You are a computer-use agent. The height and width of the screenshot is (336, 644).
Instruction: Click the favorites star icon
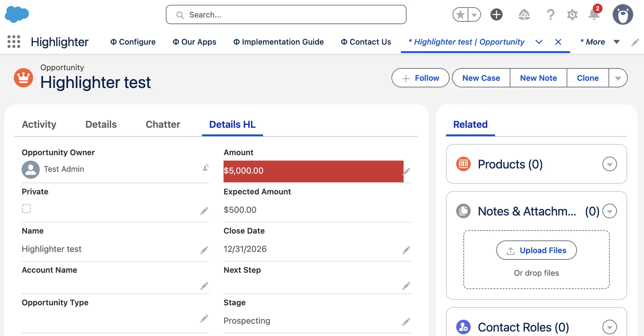[x=460, y=15]
